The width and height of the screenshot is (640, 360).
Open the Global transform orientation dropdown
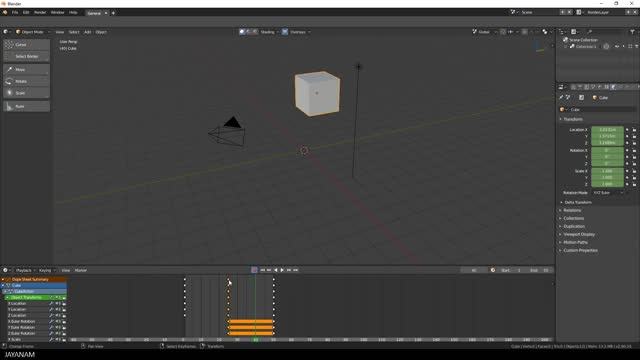pyautogui.click(x=485, y=32)
